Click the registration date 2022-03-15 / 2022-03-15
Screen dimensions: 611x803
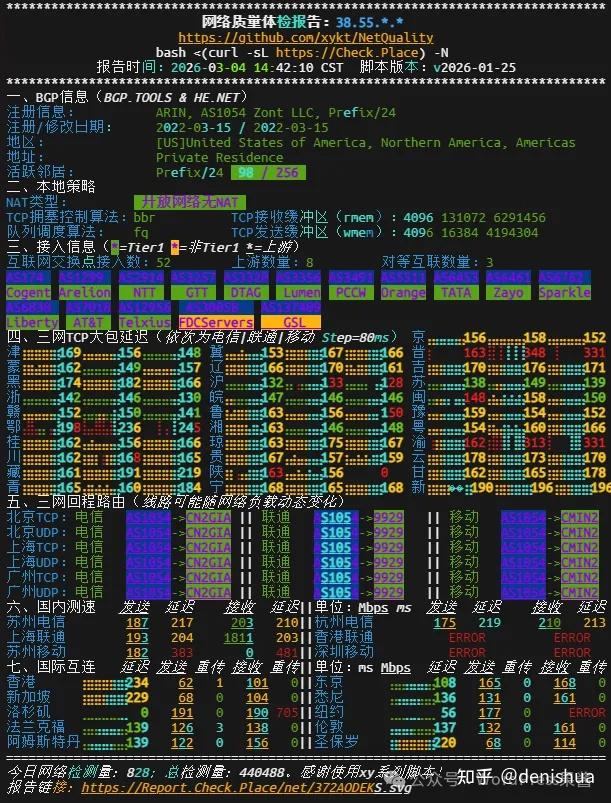click(x=242, y=128)
